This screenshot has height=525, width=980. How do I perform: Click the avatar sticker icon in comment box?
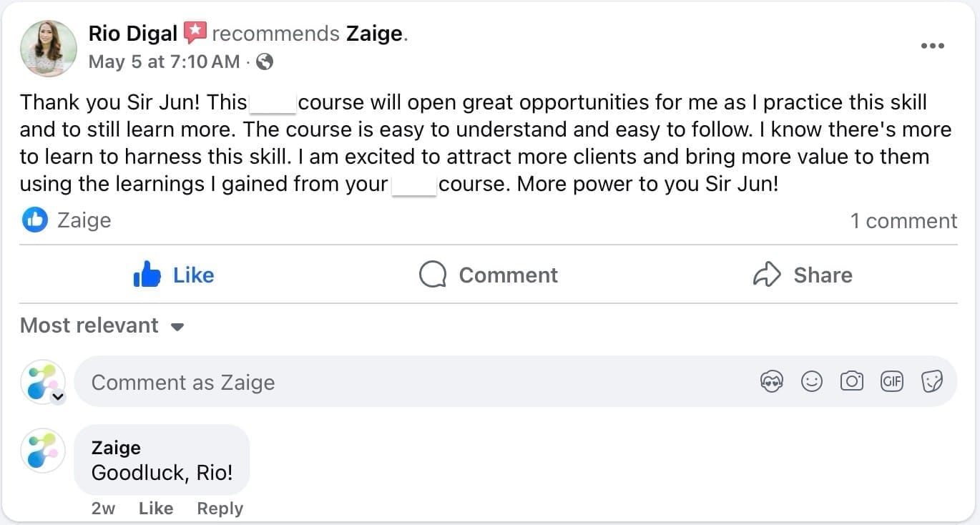coord(772,382)
